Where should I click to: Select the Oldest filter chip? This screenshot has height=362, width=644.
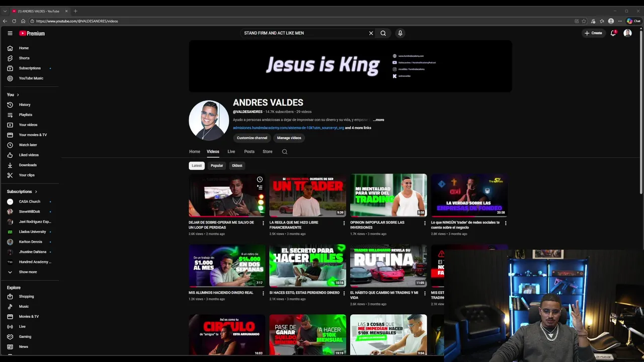237,165
